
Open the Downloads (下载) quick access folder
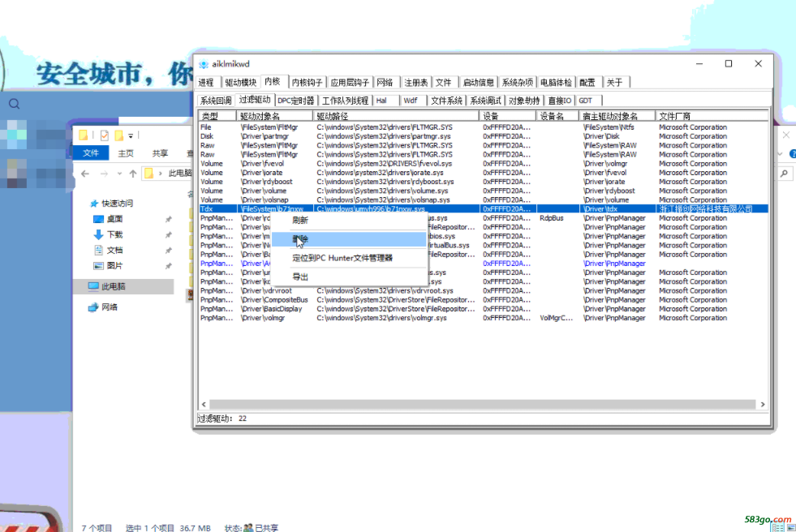(114, 234)
